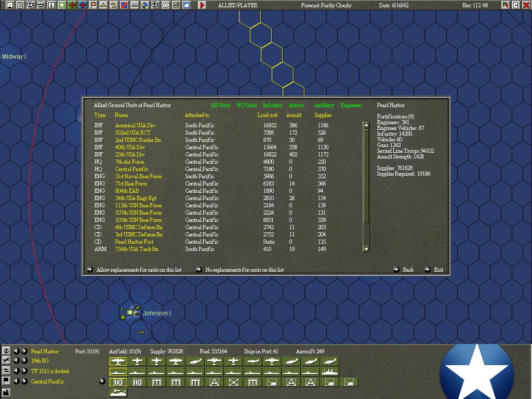Click previous task force arrow beside TF 1011

(x=16, y=370)
